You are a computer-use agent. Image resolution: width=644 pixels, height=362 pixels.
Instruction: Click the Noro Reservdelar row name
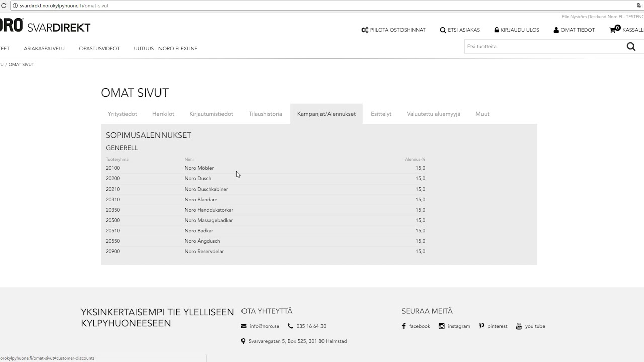[x=204, y=251]
